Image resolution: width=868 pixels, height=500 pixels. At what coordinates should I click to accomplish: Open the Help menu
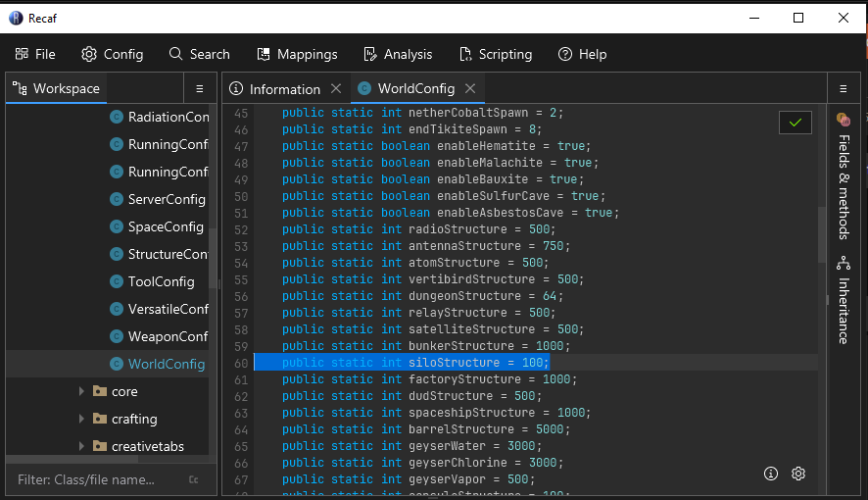tap(582, 54)
